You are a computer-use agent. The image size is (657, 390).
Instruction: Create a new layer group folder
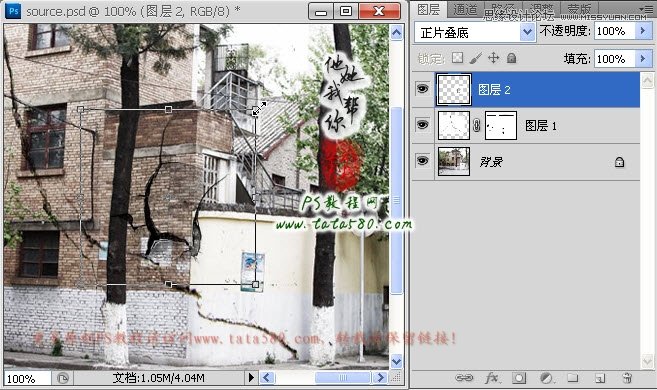[x=573, y=378]
